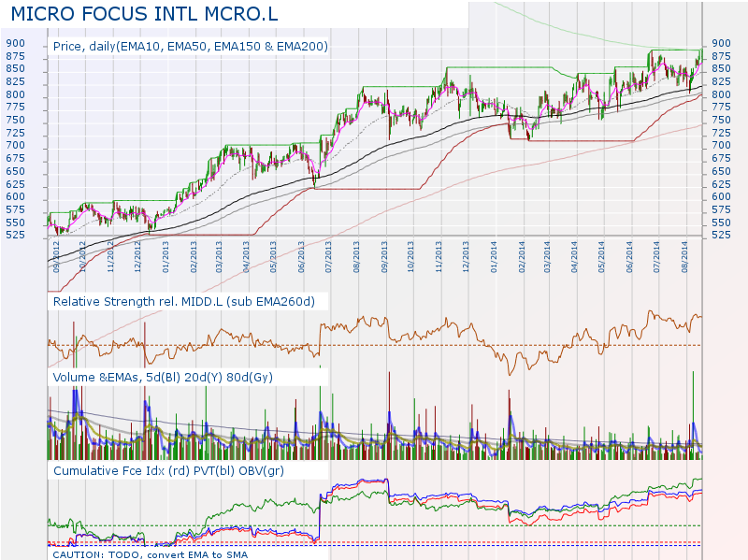Click the 12/2012 date label
748x560 pixels.
137,257
